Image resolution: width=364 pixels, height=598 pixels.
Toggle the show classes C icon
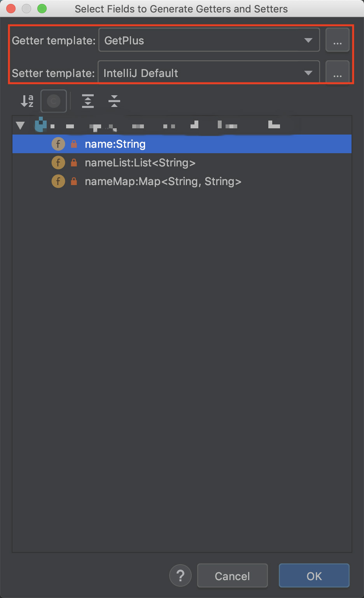tap(54, 101)
